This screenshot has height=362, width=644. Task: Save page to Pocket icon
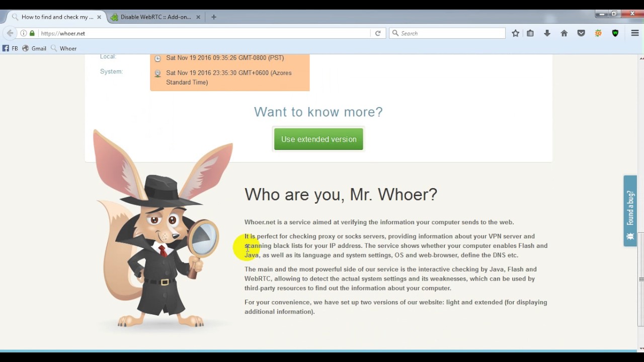581,33
